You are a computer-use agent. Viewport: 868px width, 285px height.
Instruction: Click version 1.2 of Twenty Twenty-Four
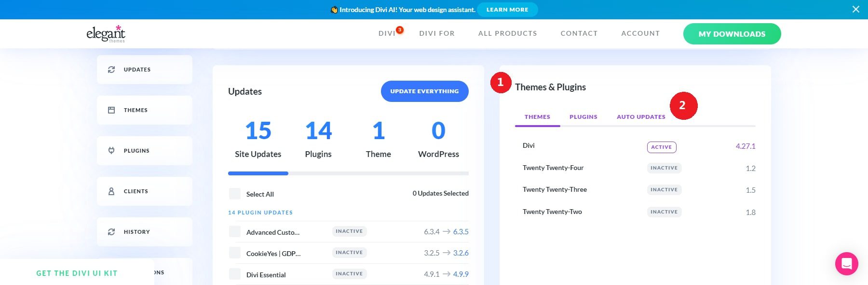tap(751, 169)
